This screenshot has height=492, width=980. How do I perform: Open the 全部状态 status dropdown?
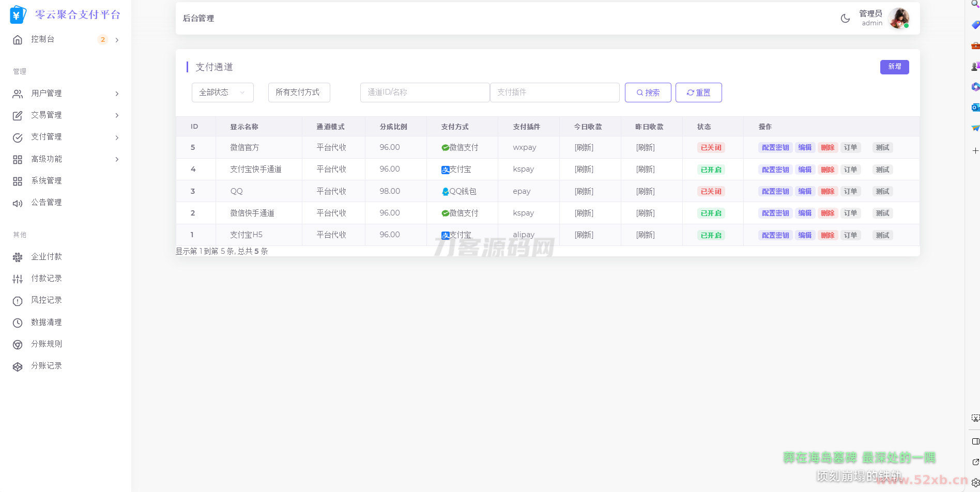(x=222, y=93)
